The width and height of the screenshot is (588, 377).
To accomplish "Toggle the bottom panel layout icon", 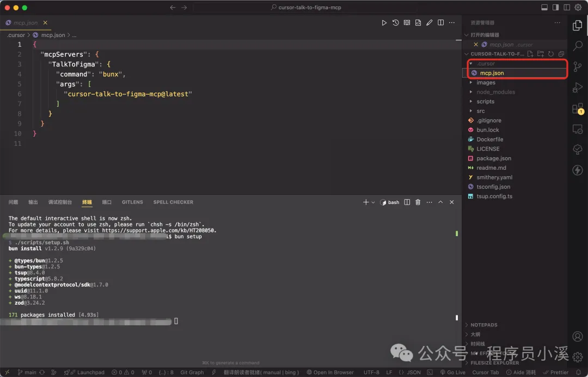I will point(544,7).
